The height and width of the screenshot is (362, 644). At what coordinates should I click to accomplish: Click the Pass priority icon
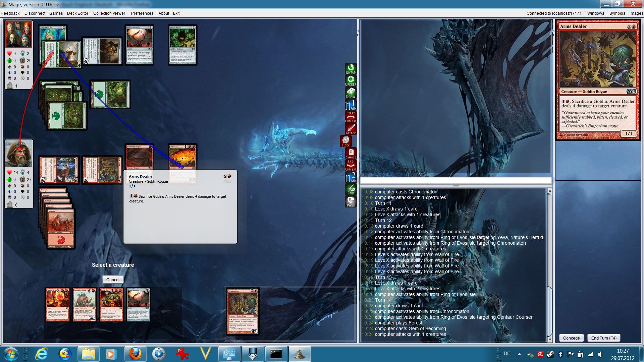click(x=351, y=201)
